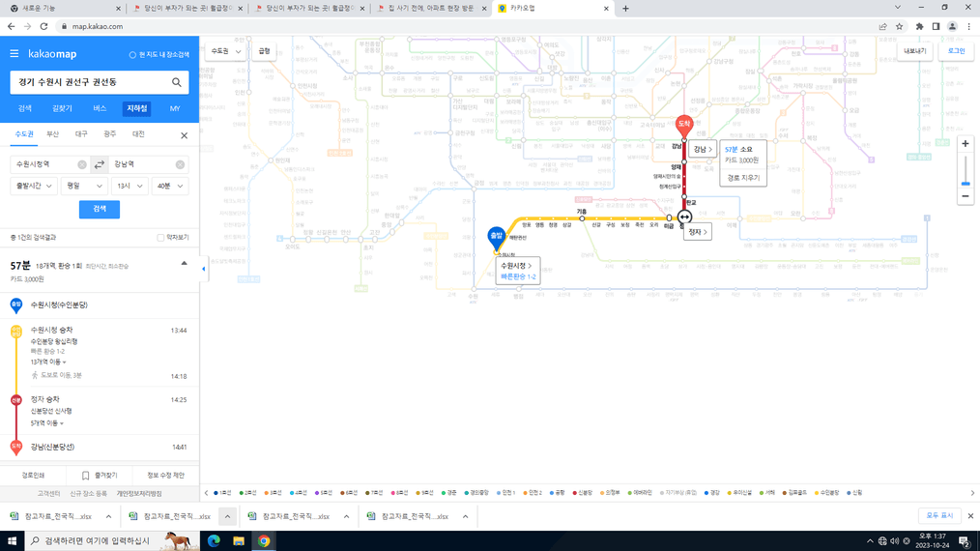
Task: Adjust the map zoom slider handle
Action: 965,184
